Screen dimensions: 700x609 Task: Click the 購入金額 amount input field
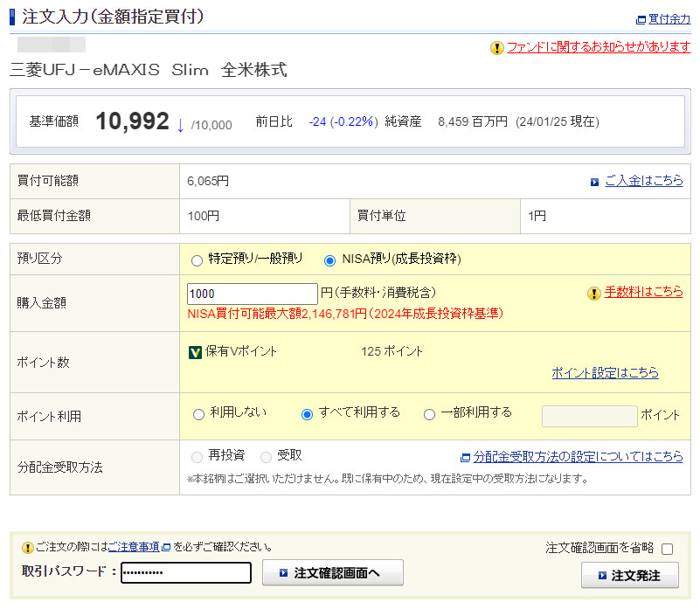tap(253, 294)
